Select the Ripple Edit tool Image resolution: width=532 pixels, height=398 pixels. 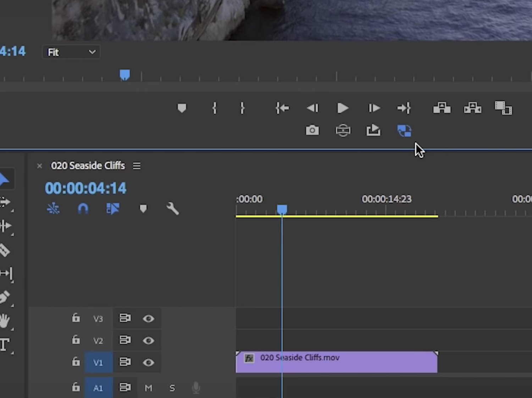[x=6, y=226]
